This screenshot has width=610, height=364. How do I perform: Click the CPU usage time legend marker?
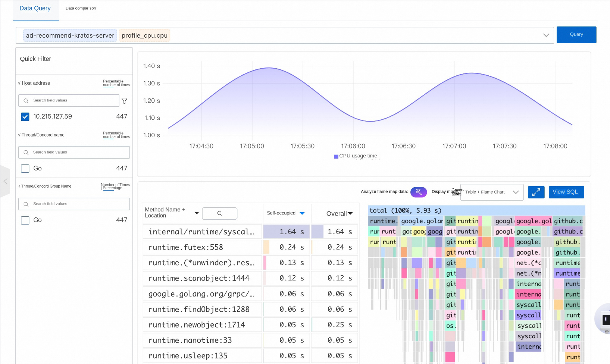point(336,156)
